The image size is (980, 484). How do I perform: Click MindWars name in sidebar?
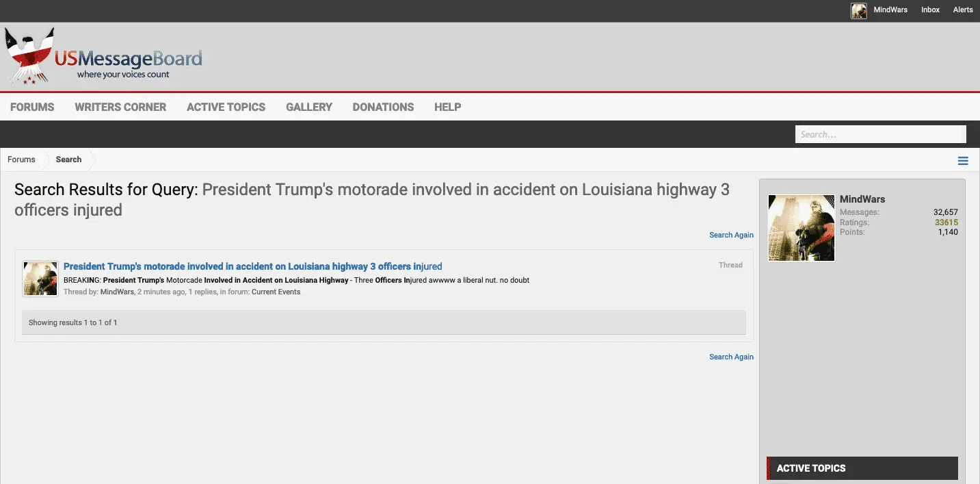862,199
